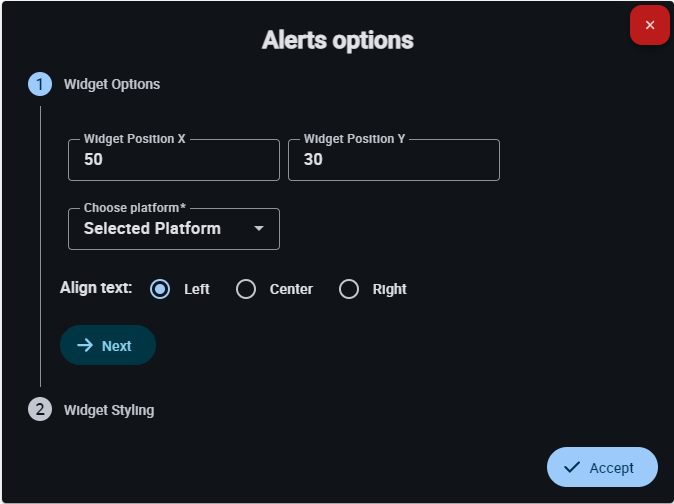Viewport: 674px width, 504px height.
Task: Click the platform dropdown caret arrow
Action: click(x=259, y=229)
